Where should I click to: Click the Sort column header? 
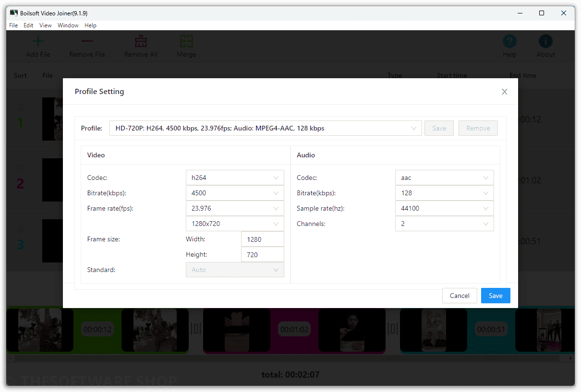21,75
